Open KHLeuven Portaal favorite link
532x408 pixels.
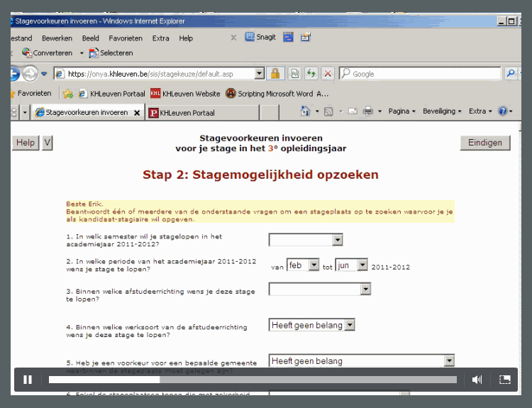coord(111,94)
